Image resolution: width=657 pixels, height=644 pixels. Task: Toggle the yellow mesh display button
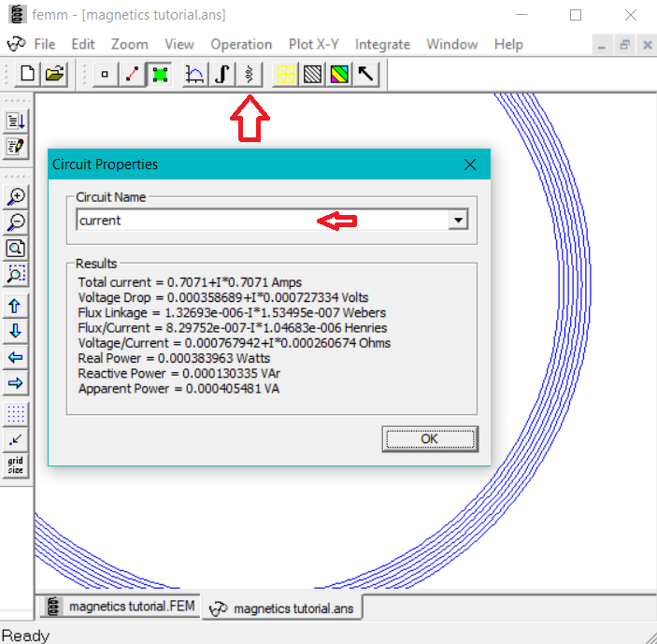(x=285, y=75)
